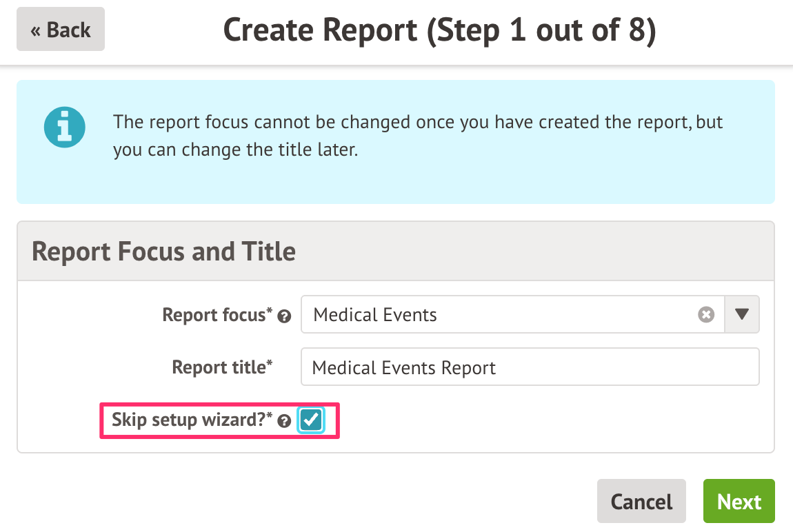793x532 pixels.
Task: Open the Report focus dropdown arrow
Action: click(742, 315)
